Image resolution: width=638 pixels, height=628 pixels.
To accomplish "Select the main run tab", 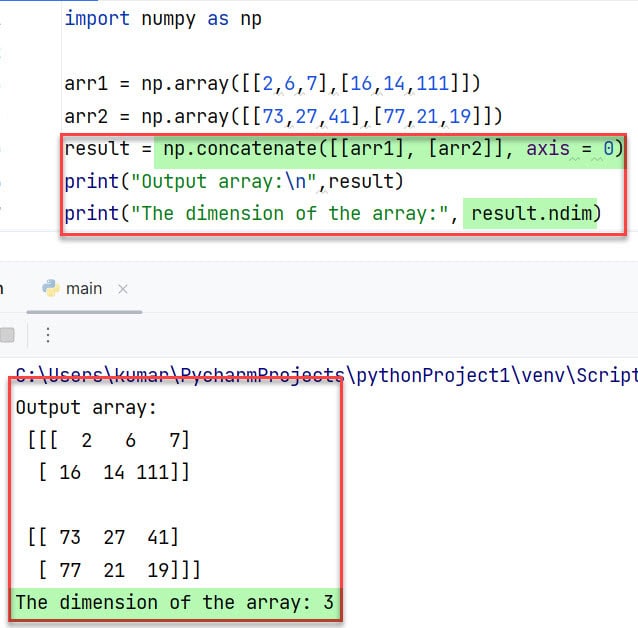I will [84, 289].
